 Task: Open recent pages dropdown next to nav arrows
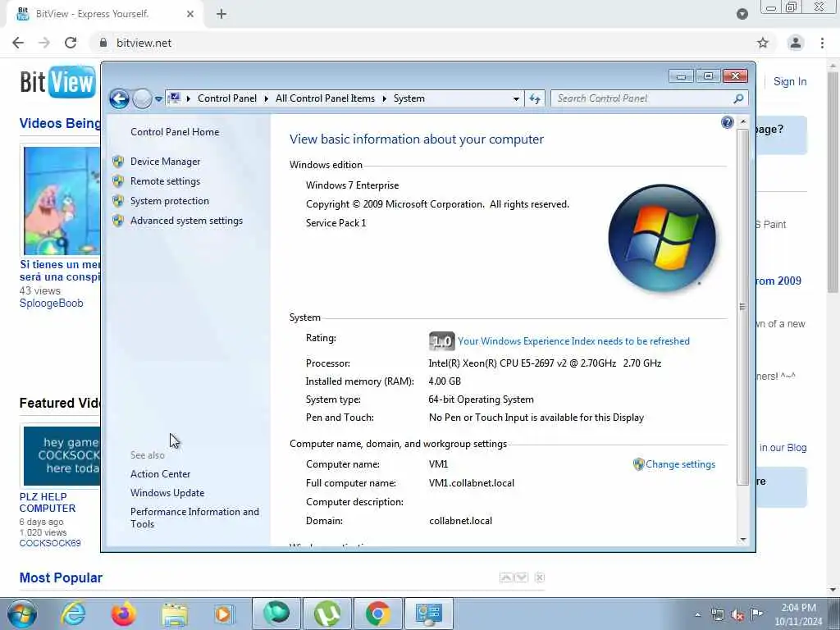(x=158, y=99)
